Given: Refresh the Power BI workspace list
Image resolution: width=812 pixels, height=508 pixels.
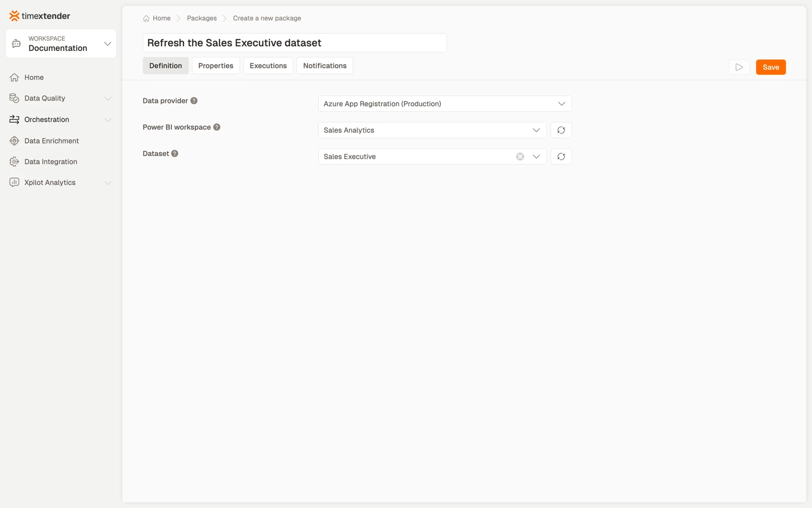Looking at the screenshot, I should click(x=561, y=130).
